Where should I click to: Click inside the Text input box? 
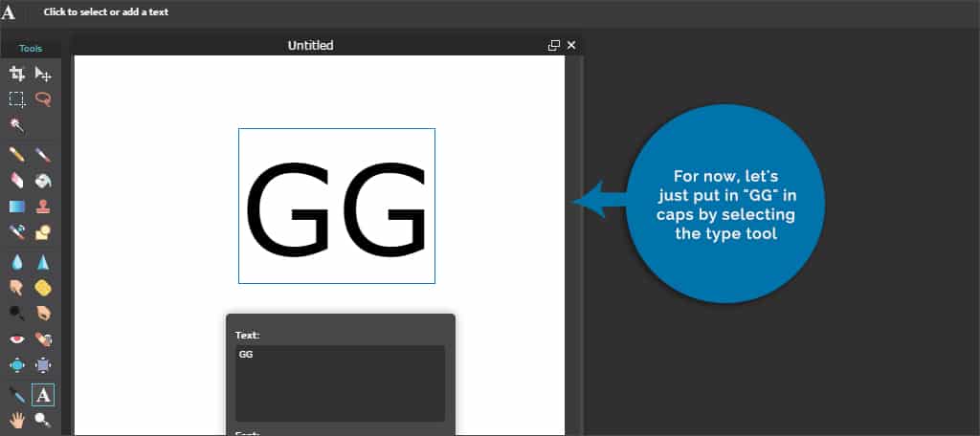click(340, 383)
